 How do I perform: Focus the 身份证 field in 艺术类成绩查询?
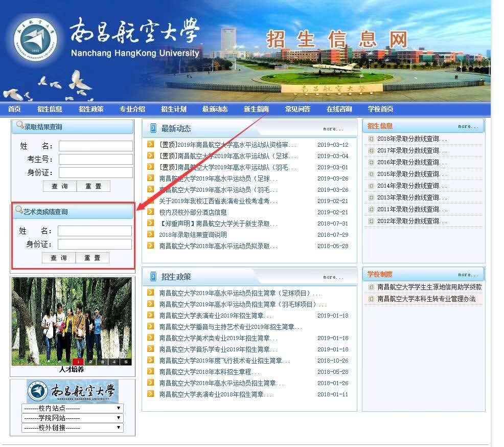coord(95,244)
